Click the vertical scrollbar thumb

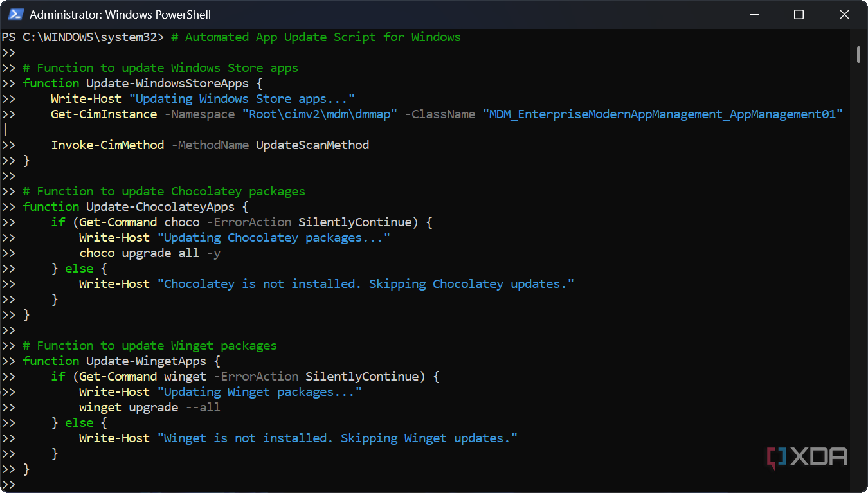(x=858, y=55)
